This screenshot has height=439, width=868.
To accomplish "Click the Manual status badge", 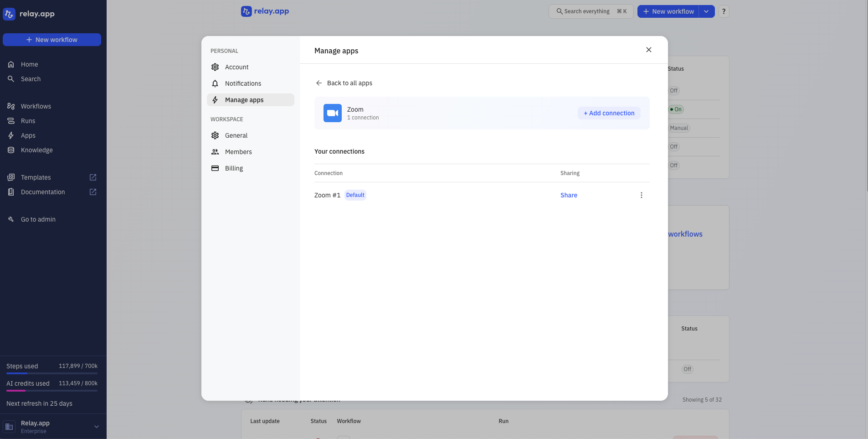I will pyautogui.click(x=679, y=128).
